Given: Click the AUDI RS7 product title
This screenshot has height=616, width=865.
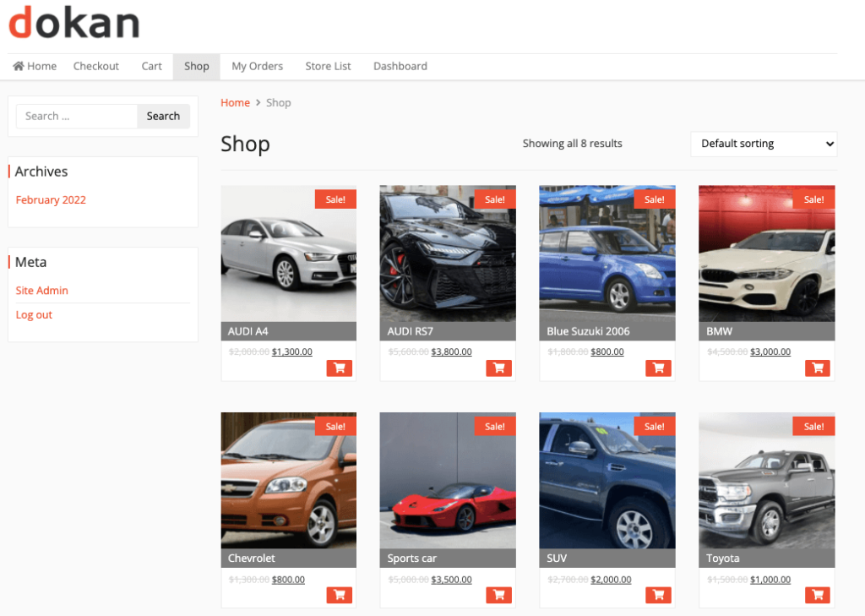Looking at the screenshot, I should (410, 331).
